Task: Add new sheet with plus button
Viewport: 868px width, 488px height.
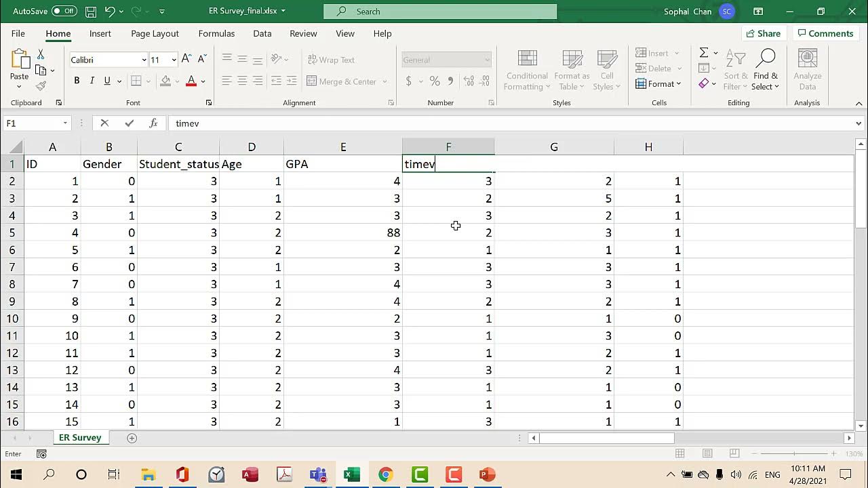Action: (132, 438)
